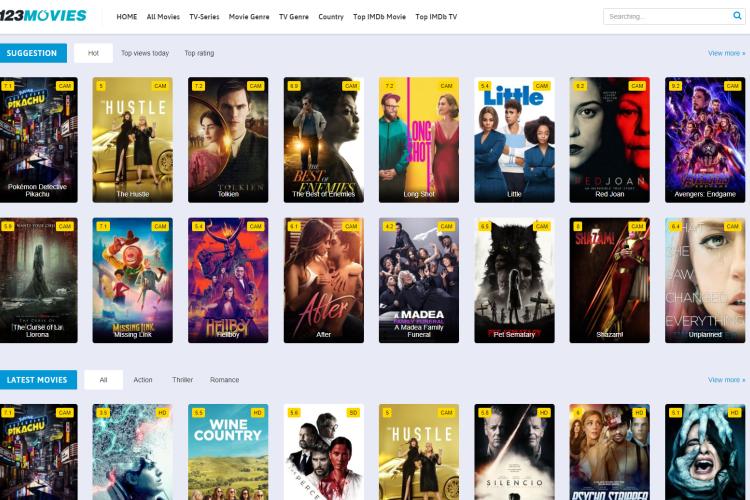The width and height of the screenshot is (750, 500).
Task: Select the All latest movies tab
Action: 103,380
